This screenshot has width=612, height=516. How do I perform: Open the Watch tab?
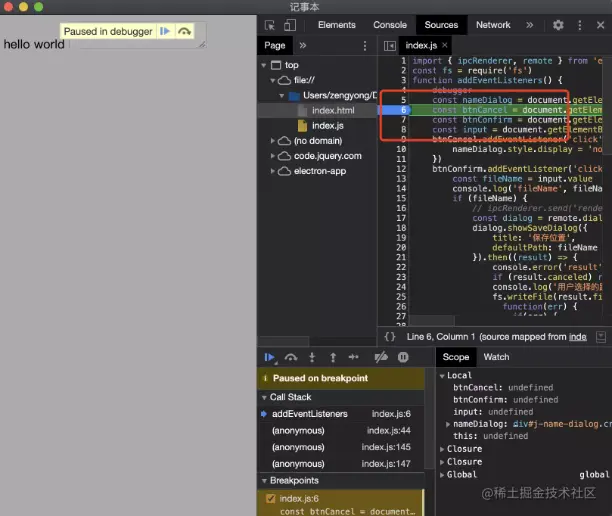point(496,357)
